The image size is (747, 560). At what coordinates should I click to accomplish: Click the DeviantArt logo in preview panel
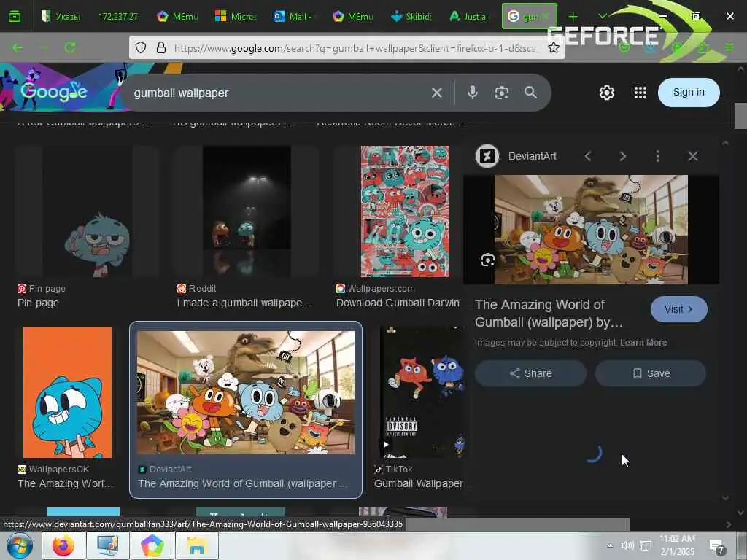point(487,156)
